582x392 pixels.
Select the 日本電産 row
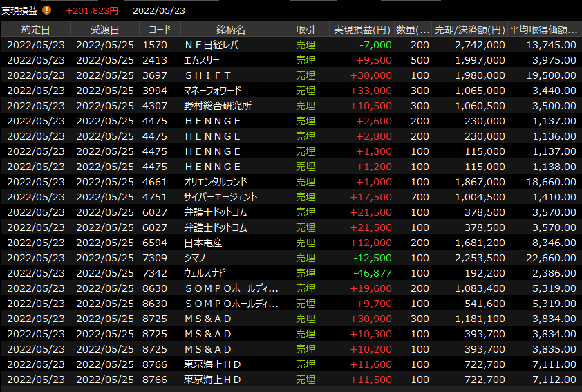coord(203,243)
